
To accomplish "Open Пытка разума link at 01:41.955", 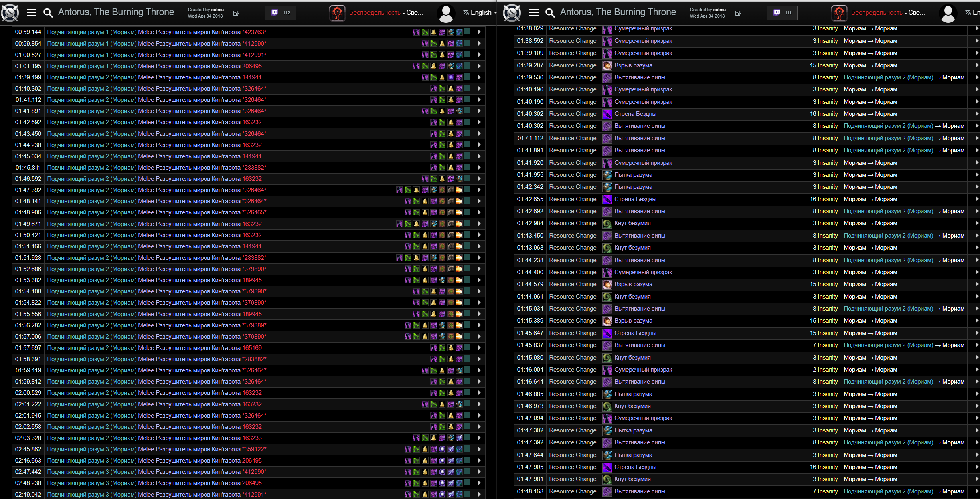I will (633, 175).
